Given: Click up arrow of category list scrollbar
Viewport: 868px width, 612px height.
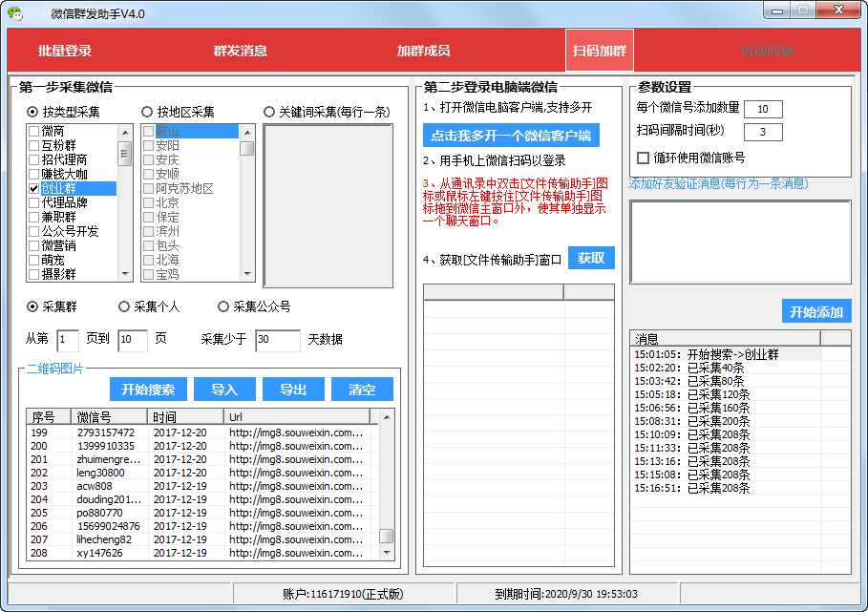Looking at the screenshot, I should [124, 133].
